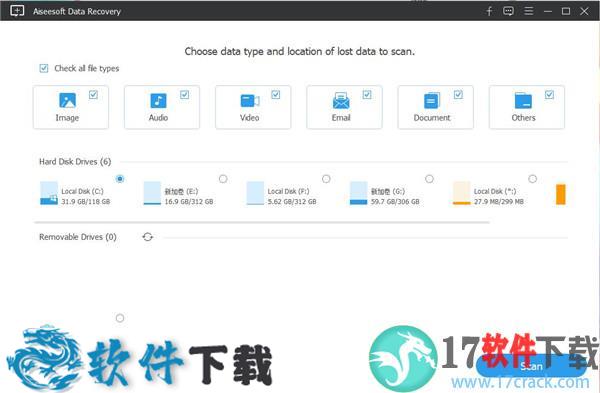The width and height of the screenshot is (600, 393).
Task: Maximize the Aiseesoft Data Recovery window
Action: click(566, 11)
